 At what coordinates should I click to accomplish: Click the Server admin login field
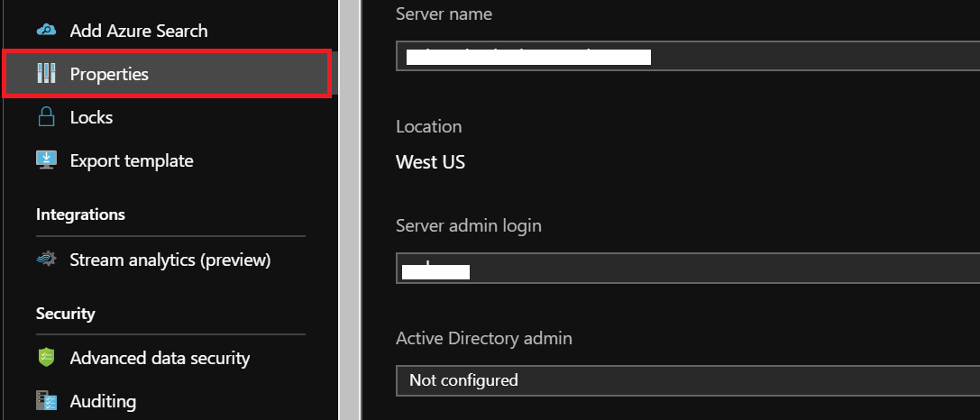pyautogui.click(x=688, y=268)
